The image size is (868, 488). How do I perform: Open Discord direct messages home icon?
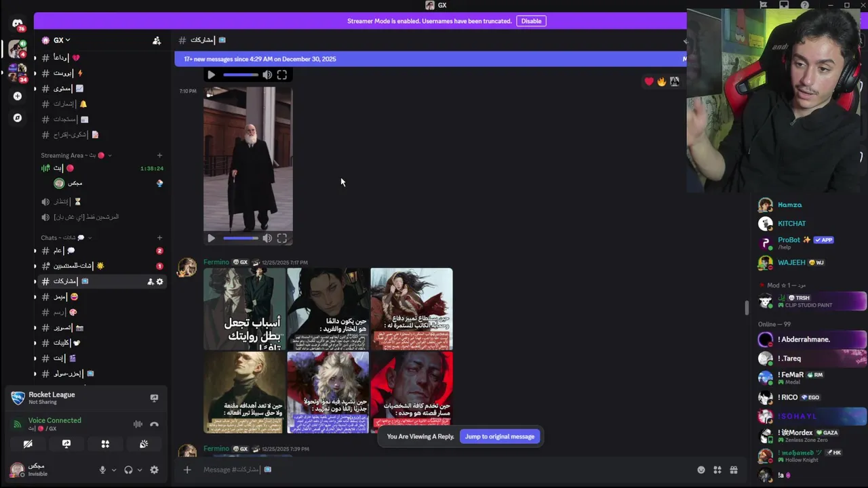17,24
